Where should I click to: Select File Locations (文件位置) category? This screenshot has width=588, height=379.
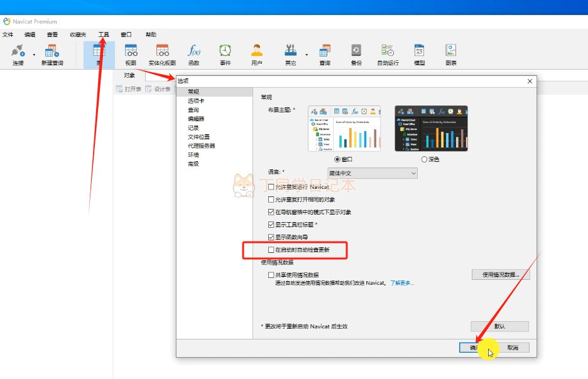(x=199, y=137)
